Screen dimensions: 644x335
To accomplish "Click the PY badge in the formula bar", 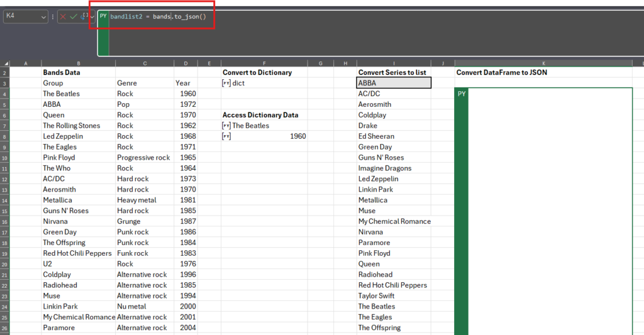I will pyautogui.click(x=103, y=16).
